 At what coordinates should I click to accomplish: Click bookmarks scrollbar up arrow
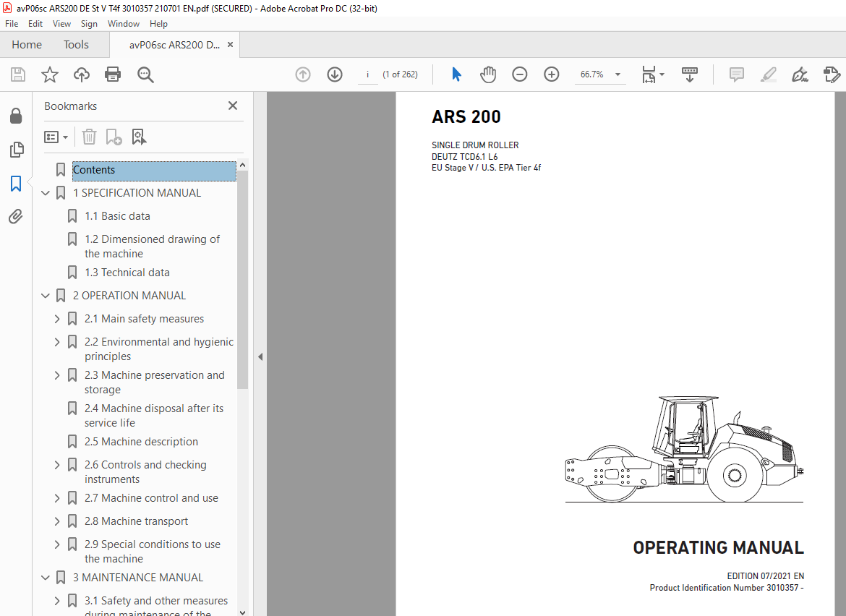click(x=243, y=165)
